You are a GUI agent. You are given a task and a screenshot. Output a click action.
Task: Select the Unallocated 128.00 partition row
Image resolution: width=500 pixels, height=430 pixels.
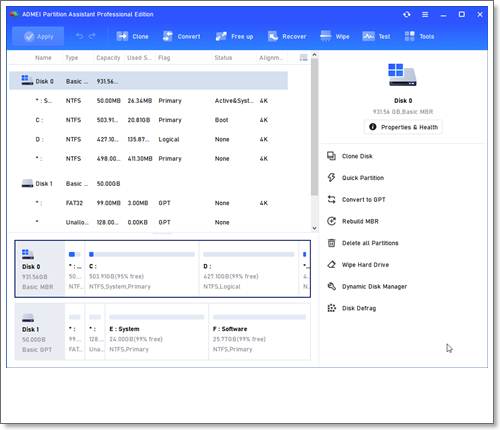pos(149,222)
